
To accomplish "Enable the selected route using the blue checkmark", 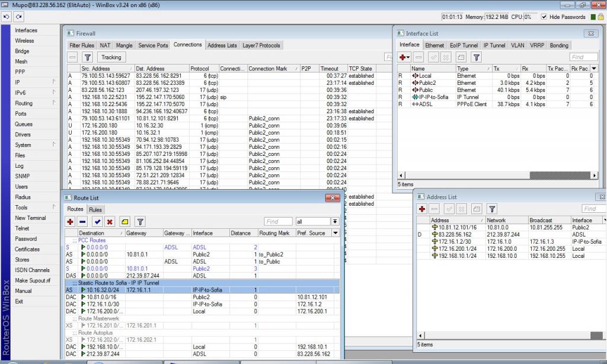I will pyautogui.click(x=97, y=222).
